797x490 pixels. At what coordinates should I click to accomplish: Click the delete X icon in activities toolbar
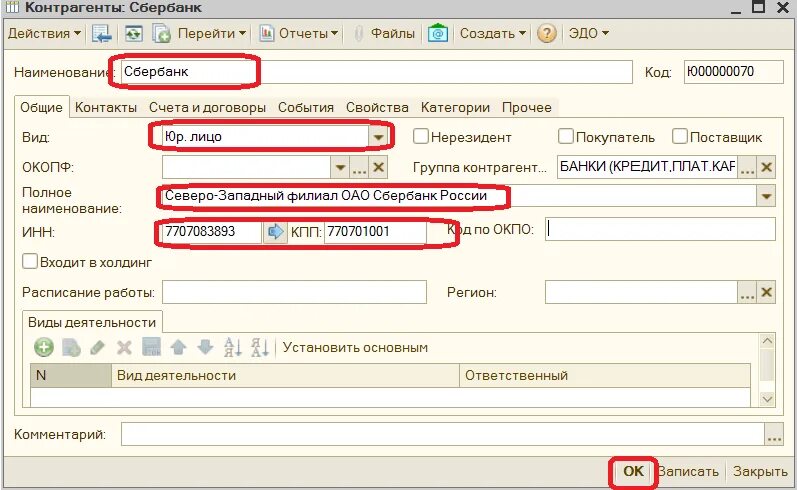point(124,348)
